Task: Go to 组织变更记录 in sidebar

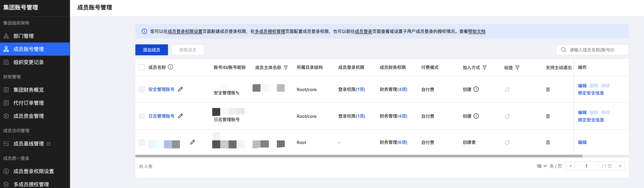Action: [x=28, y=62]
